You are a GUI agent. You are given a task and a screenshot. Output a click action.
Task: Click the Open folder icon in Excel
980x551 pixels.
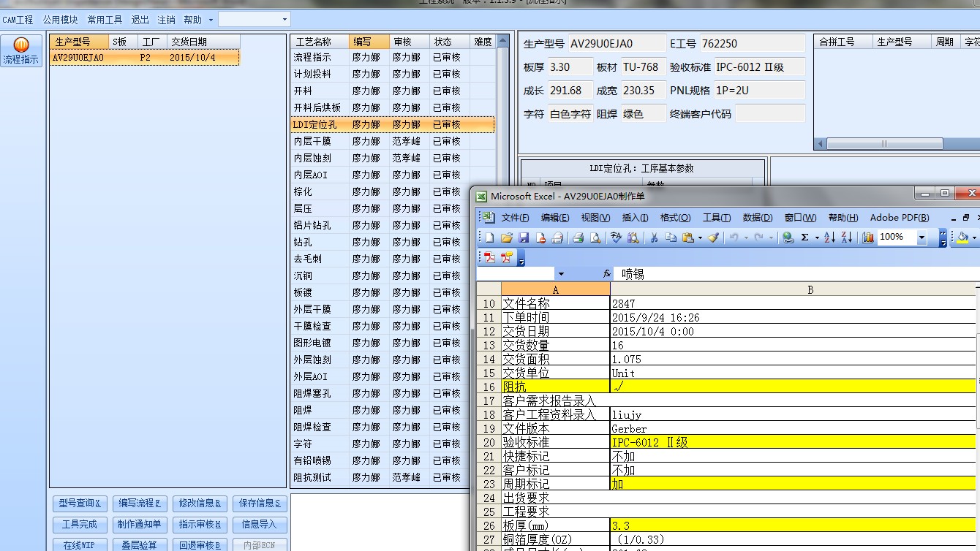(507, 237)
